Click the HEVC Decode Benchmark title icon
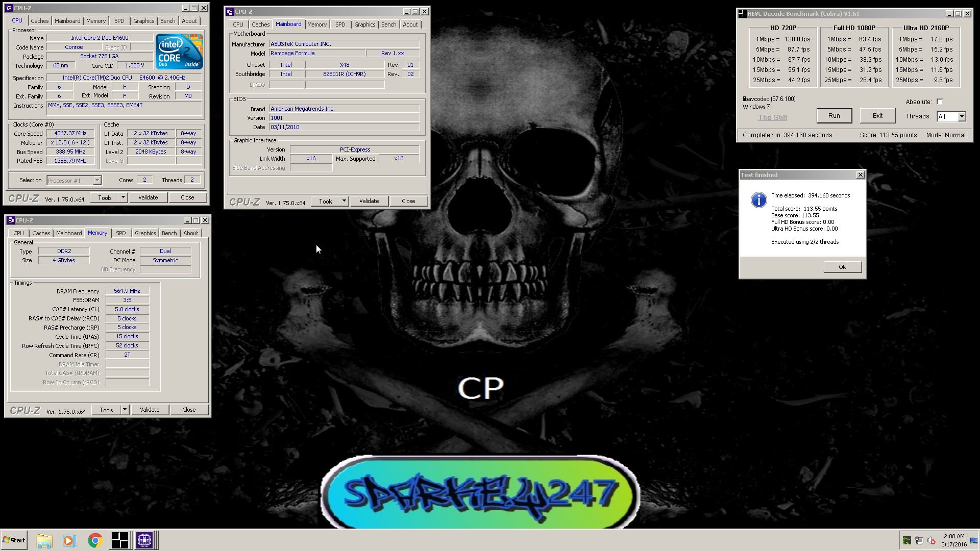 click(743, 14)
